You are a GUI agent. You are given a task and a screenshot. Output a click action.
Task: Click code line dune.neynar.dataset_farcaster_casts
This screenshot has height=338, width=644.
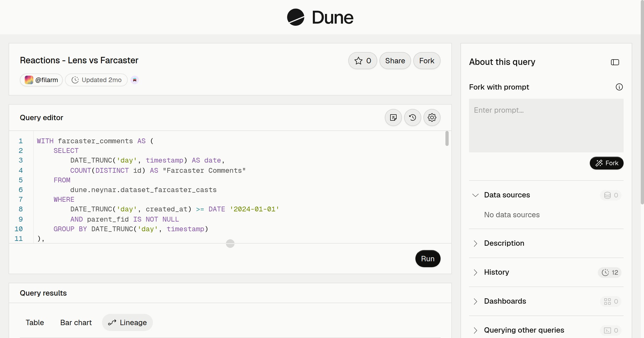pos(143,190)
